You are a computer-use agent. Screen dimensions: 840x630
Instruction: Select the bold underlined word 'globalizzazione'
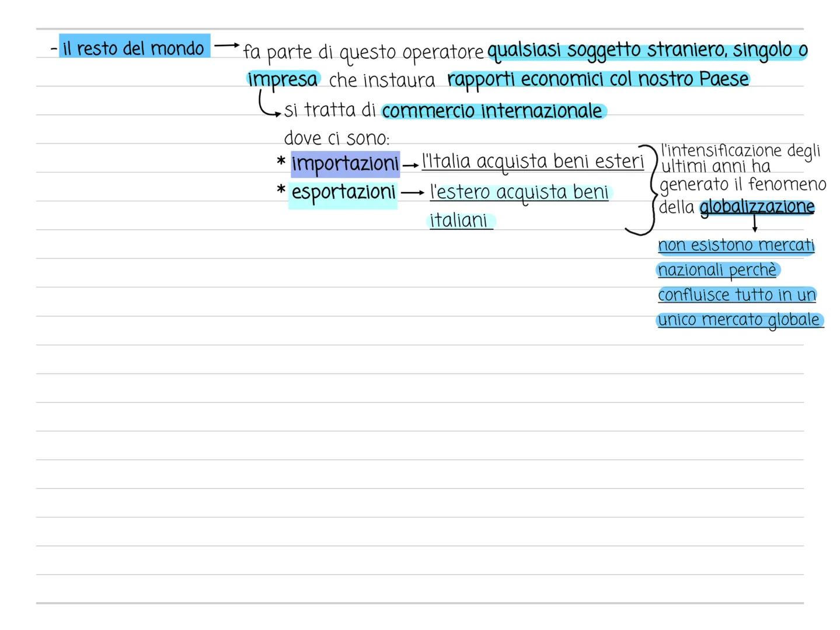coord(757,206)
